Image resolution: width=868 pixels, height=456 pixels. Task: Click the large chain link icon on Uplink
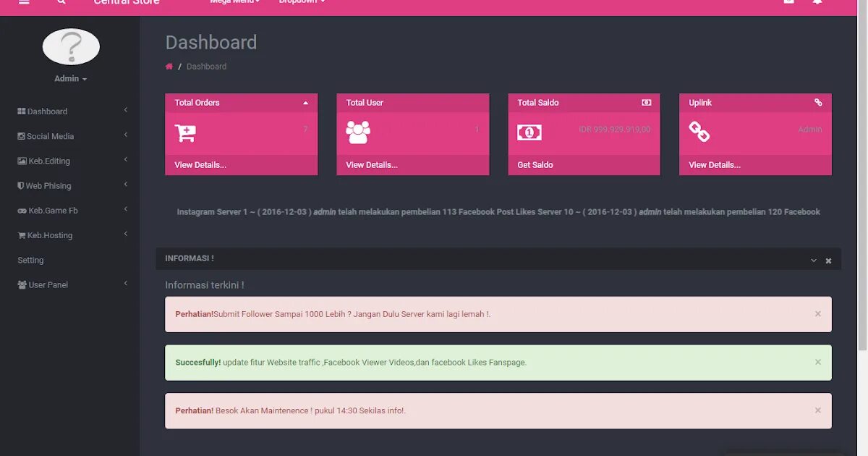699,132
